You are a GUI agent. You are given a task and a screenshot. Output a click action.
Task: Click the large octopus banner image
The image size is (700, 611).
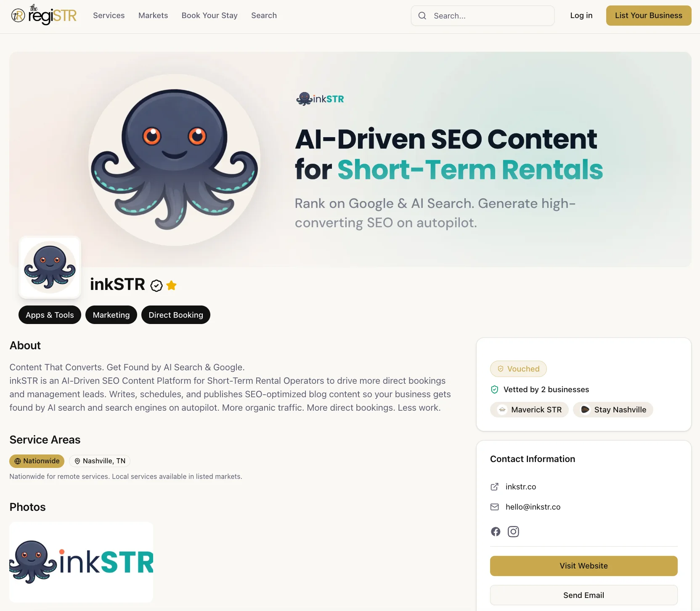coord(175,160)
